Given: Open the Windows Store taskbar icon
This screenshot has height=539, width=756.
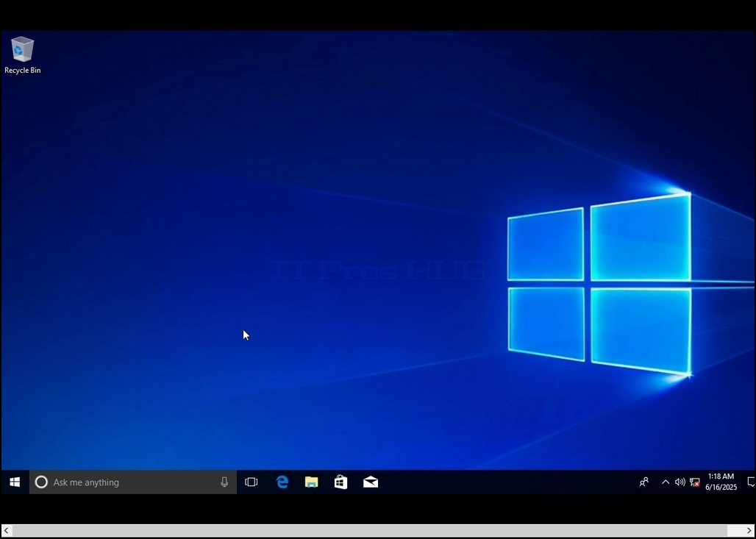Looking at the screenshot, I should [x=341, y=482].
